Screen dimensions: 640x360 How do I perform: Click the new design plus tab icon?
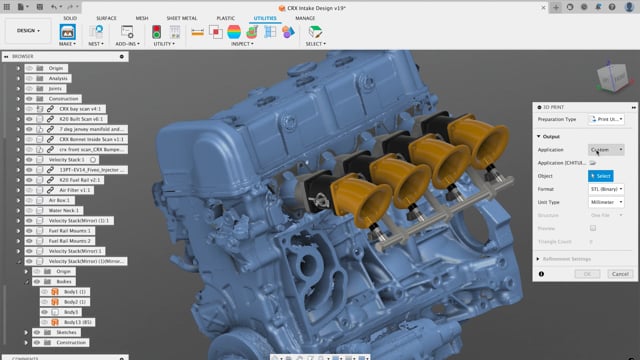(556, 7)
